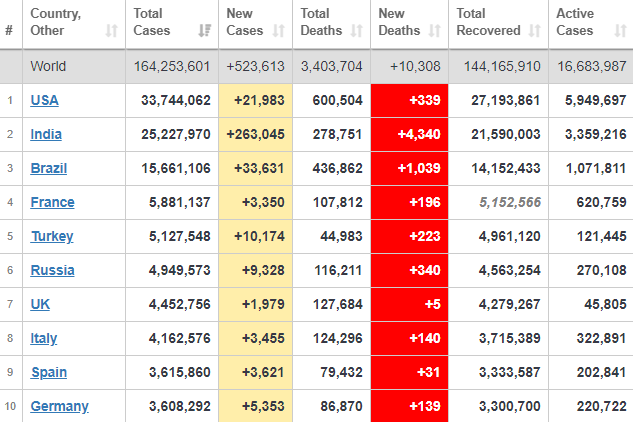Sort by Active Cases arrows icon
The image size is (633, 422).
[x=620, y=31]
